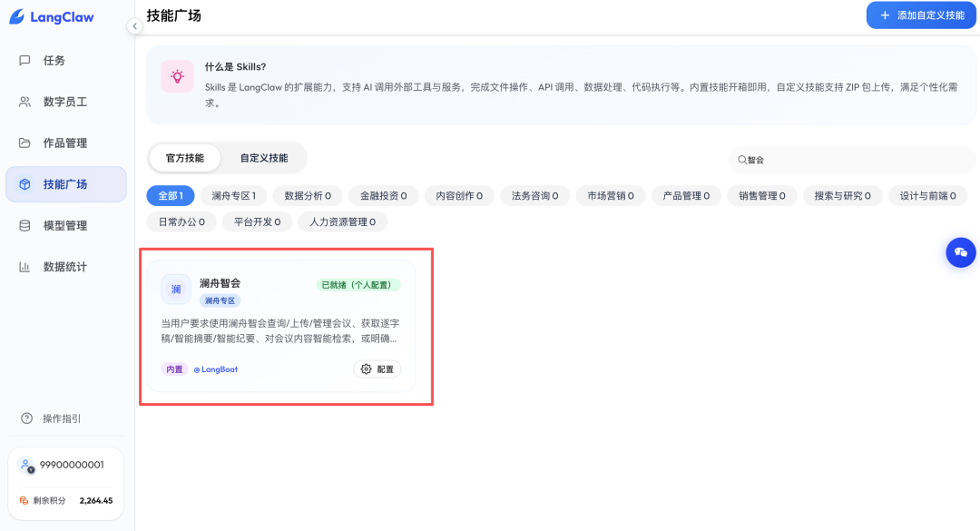The width and height of the screenshot is (980, 531).
Task: Open the floating WeChat support icon
Action: 961,252
